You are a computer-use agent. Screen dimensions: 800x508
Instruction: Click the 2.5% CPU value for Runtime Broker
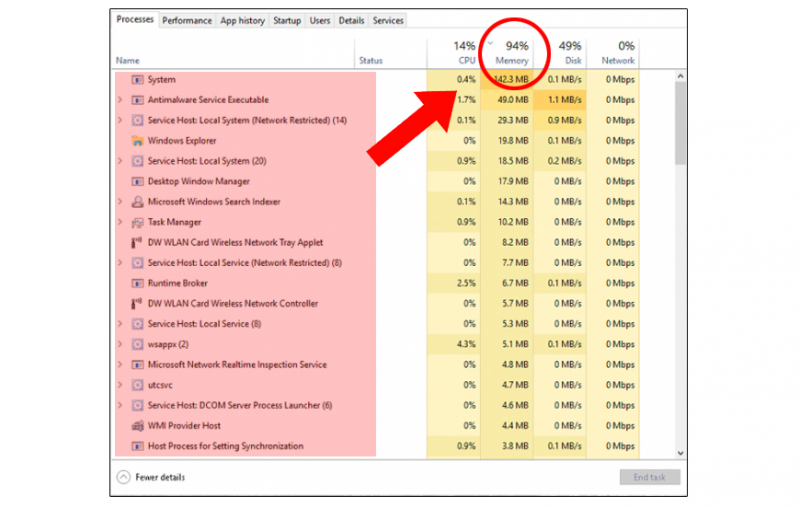(466, 283)
